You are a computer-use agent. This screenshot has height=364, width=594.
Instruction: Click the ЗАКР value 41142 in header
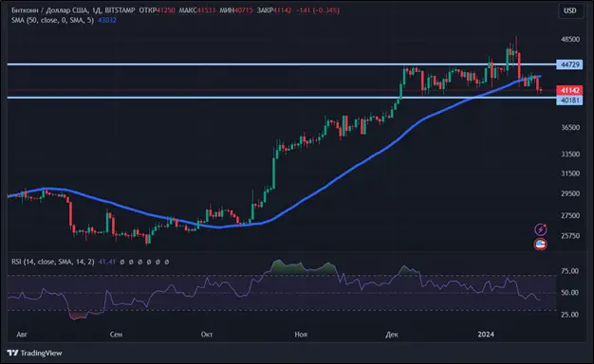click(282, 10)
